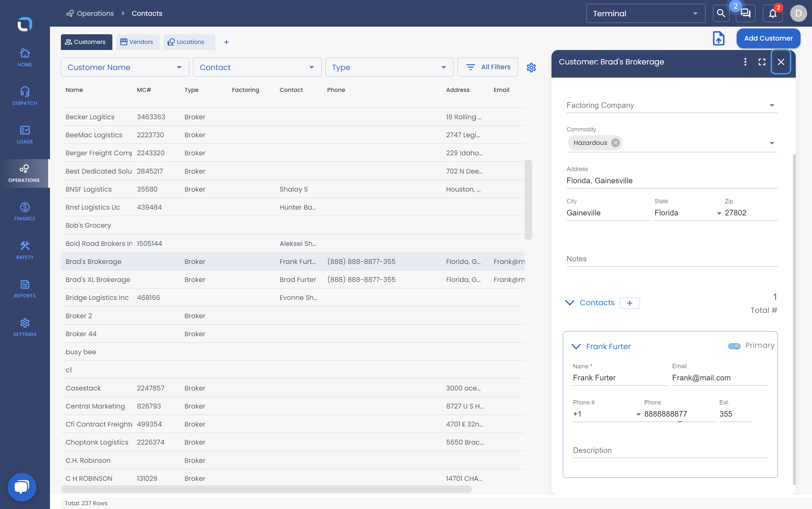Remove the Hazardous commodity chip
The width and height of the screenshot is (812, 509).
point(615,143)
